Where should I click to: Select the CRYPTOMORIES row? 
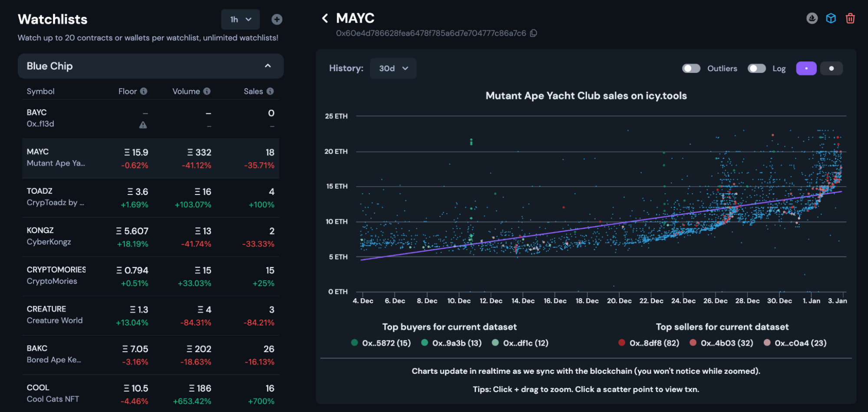(x=151, y=276)
